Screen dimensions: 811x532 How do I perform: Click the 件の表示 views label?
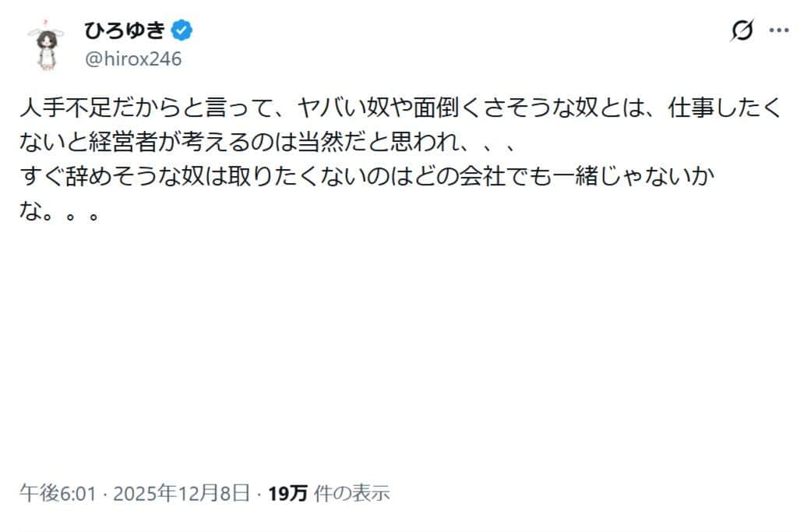pos(351,492)
